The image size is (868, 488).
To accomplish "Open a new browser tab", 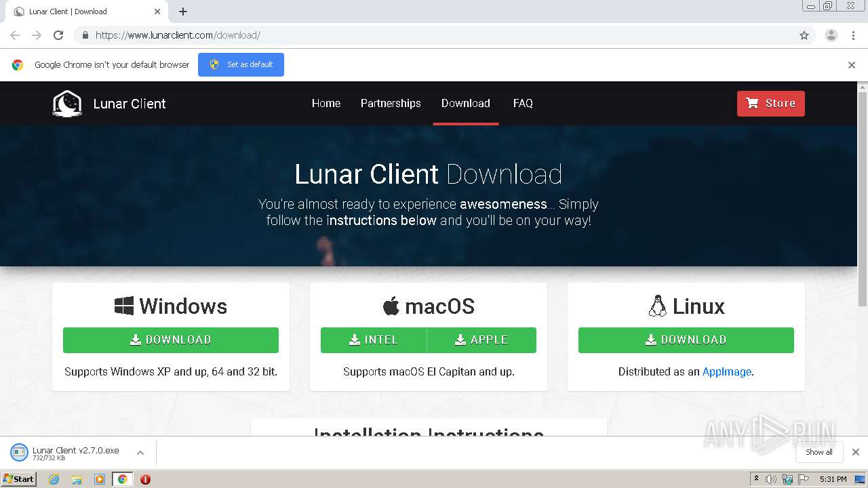I will coord(183,12).
